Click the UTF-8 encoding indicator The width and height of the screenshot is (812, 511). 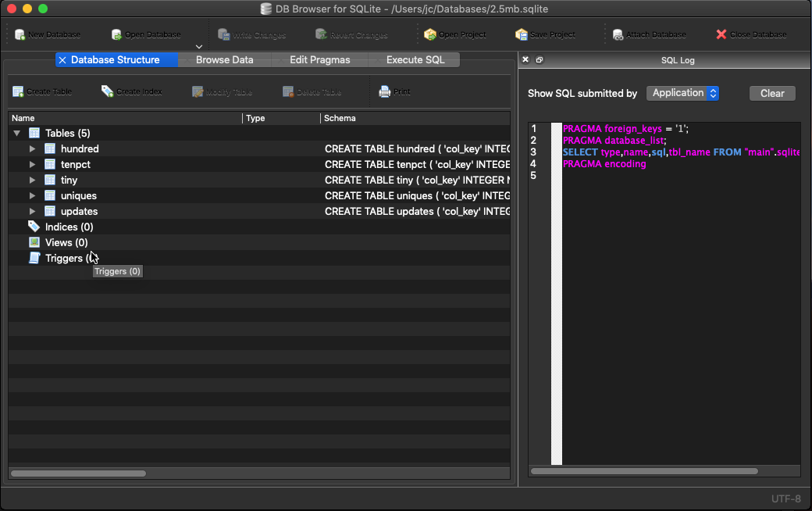[788, 498]
